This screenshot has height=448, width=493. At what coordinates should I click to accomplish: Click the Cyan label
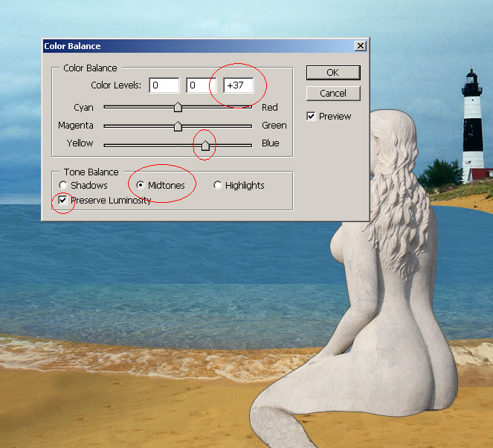[x=83, y=108]
